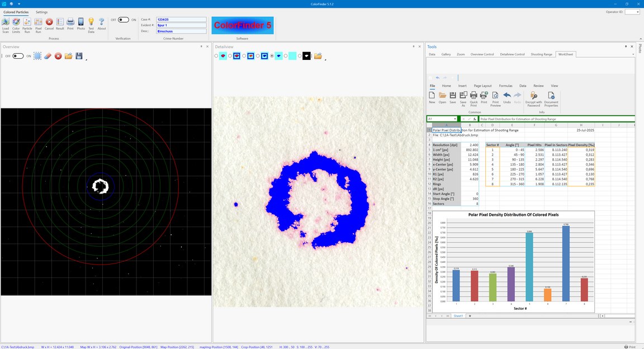Launch Pixel Run from the ribbon
Image resolution: width=644 pixels, height=349 pixels.
[38, 25]
